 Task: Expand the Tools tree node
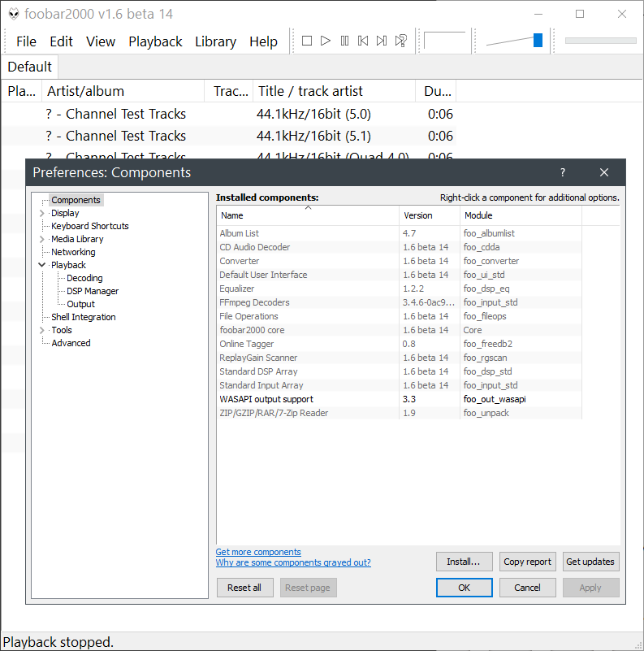[x=42, y=330]
